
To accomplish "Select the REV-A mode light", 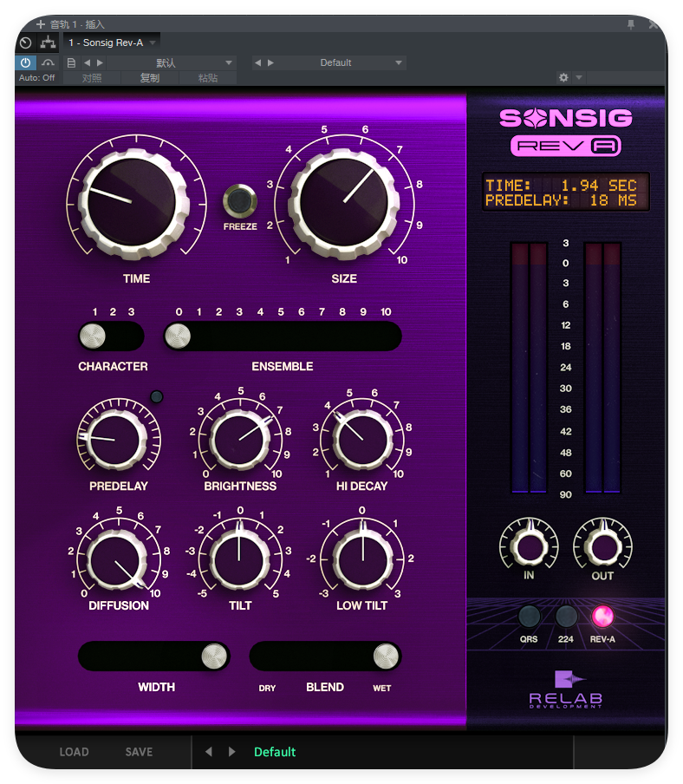I will tap(602, 617).
